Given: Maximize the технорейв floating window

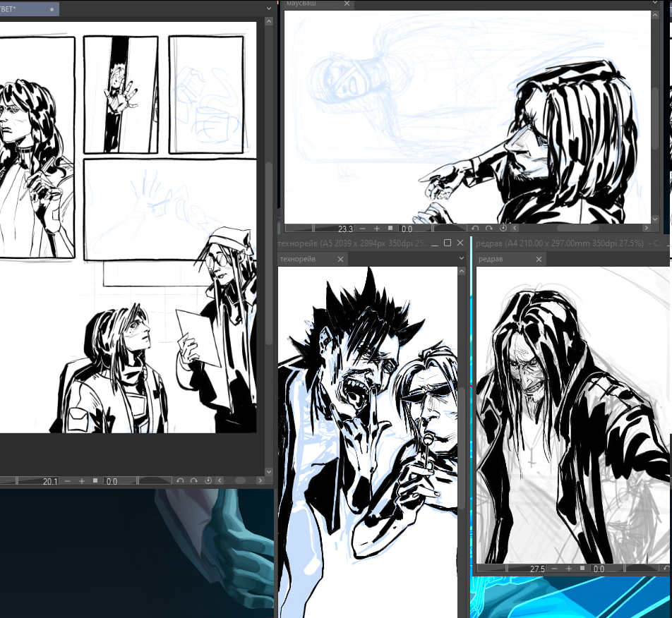Looking at the screenshot, I should 447,243.
